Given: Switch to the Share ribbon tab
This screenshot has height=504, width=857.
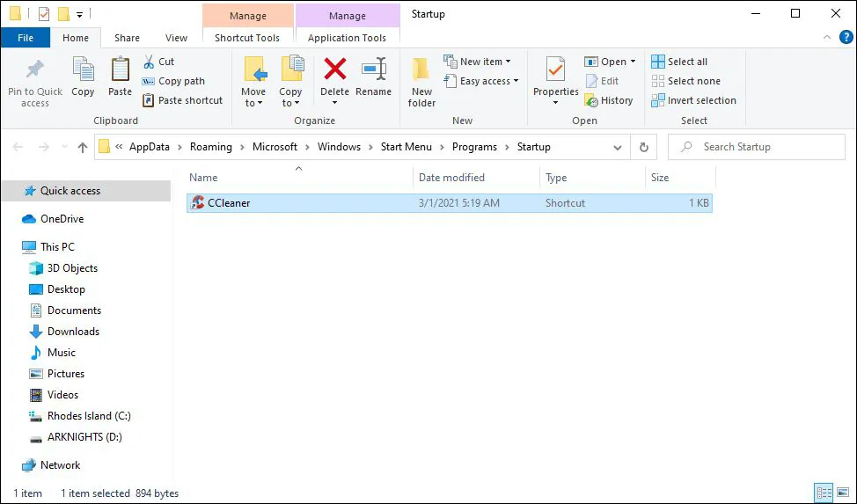Looking at the screenshot, I should [127, 38].
